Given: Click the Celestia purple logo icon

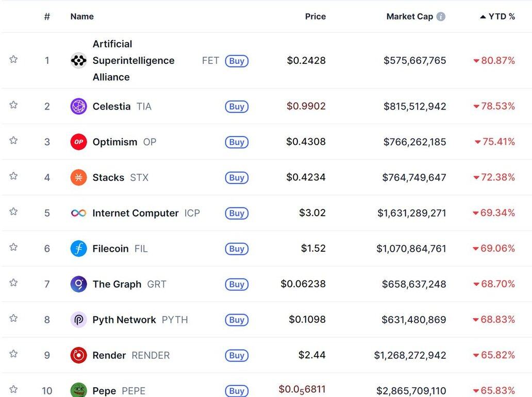Looking at the screenshot, I should click(78, 107).
